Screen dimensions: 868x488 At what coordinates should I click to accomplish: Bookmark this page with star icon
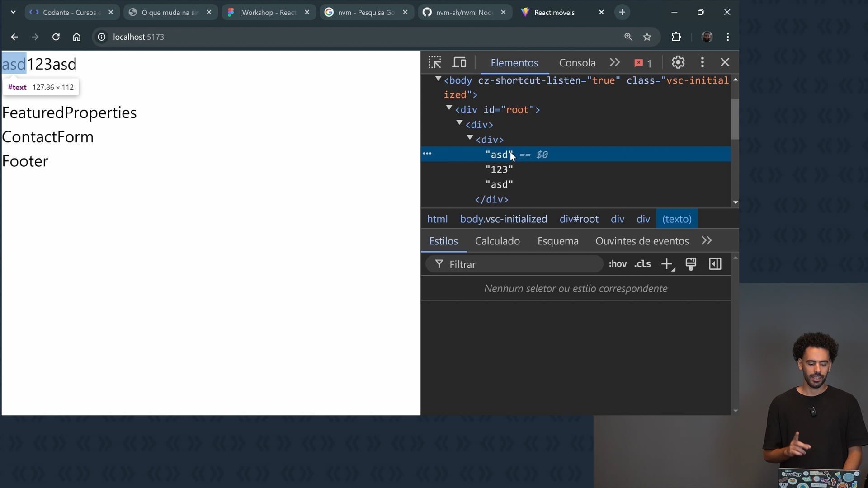tap(647, 37)
